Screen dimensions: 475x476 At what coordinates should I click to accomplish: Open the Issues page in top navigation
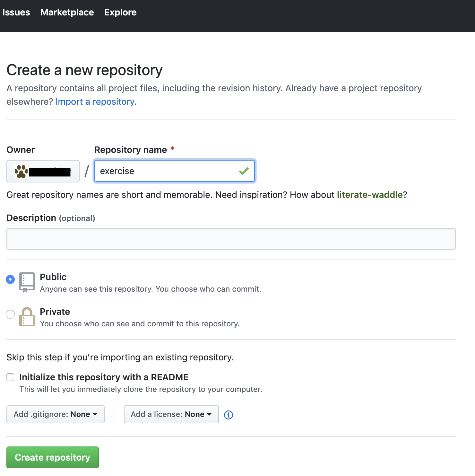pyautogui.click(x=16, y=12)
